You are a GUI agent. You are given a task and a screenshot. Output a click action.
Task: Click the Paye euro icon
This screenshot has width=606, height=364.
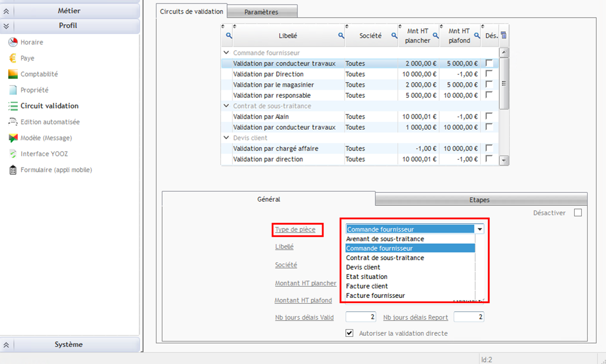pos(12,58)
